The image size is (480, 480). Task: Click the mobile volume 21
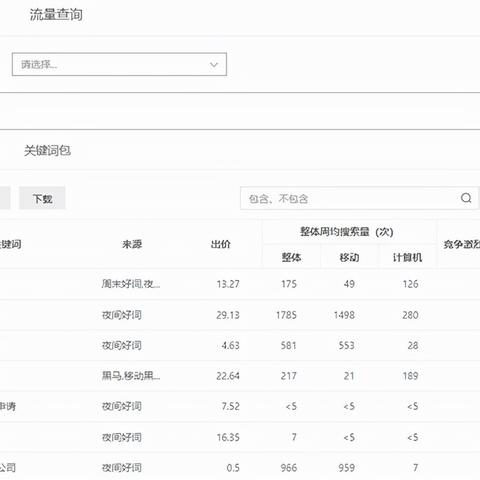[349, 376]
